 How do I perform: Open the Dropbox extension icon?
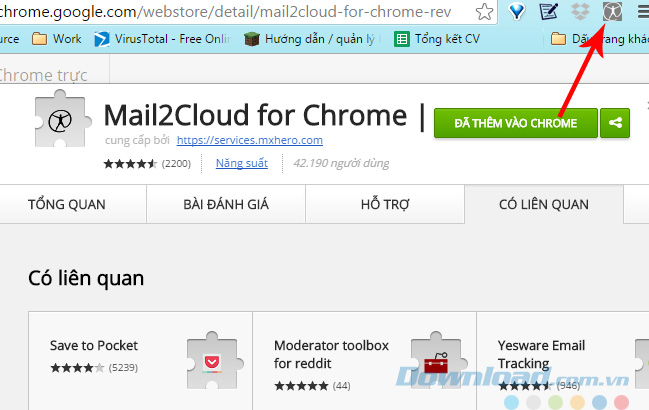580,12
